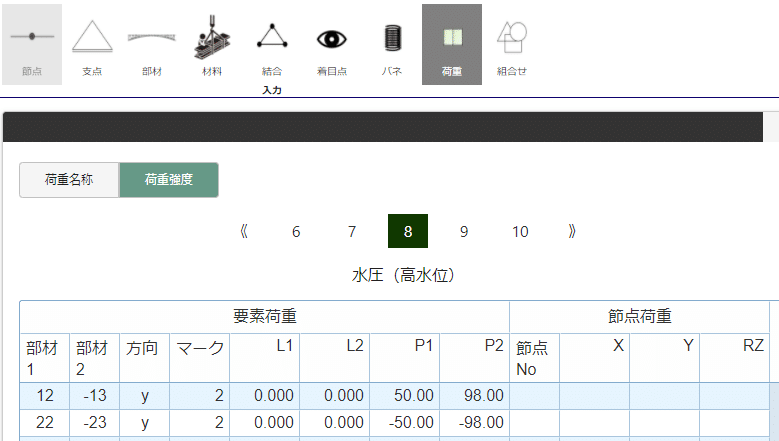Go to next pages with » arrow
The width and height of the screenshot is (779, 441).
[572, 231]
